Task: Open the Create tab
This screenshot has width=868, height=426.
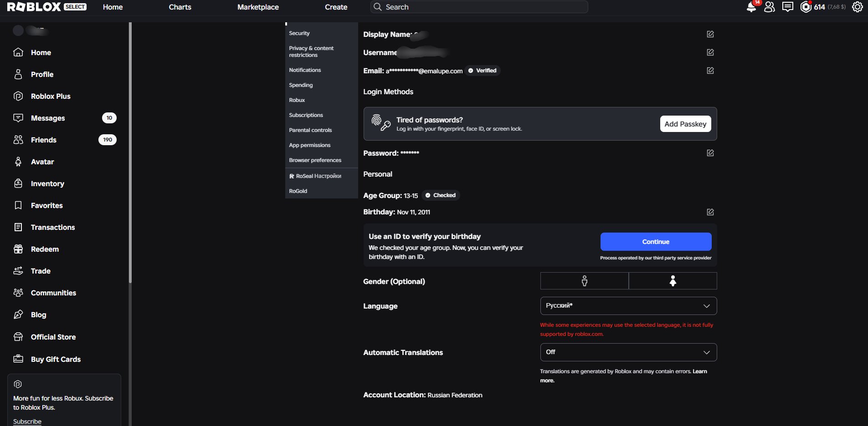Action: [336, 7]
